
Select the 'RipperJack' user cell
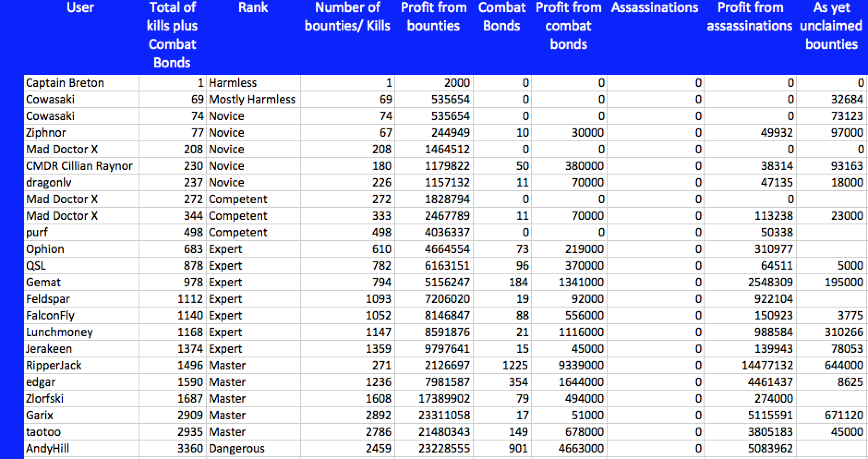click(x=81, y=365)
